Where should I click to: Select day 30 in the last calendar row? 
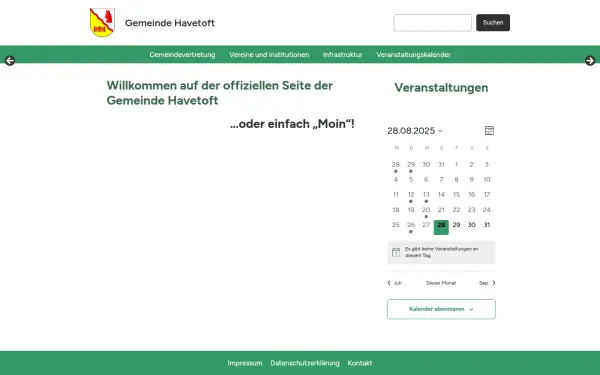[x=471, y=225]
